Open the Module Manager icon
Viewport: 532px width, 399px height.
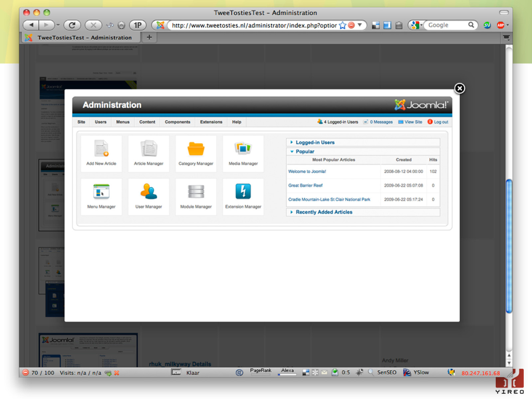pos(196,197)
